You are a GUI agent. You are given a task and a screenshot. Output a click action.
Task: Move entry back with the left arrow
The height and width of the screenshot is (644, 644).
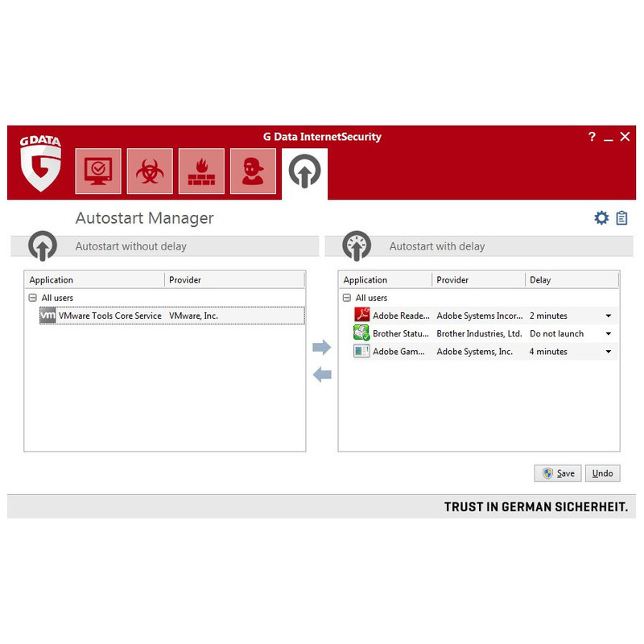pyautogui.click(x=321, y=374)
